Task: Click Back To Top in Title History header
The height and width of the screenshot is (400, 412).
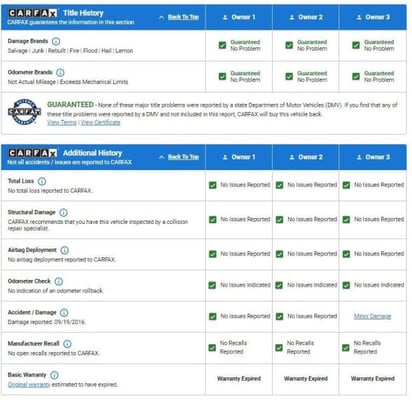Action: pyautogui.click(x=183, y=17)
